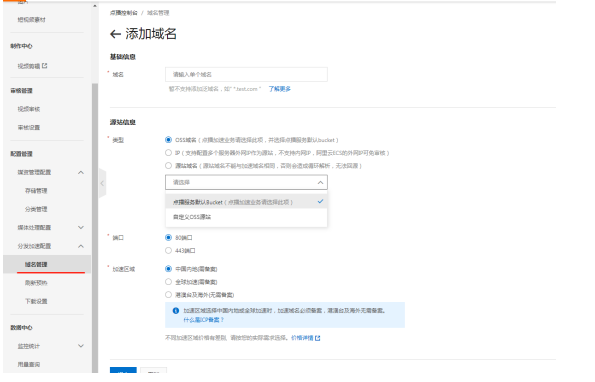Open the 什么是ICP备案？ link
This screenshot has width=595, height=382.
(204, 320)
